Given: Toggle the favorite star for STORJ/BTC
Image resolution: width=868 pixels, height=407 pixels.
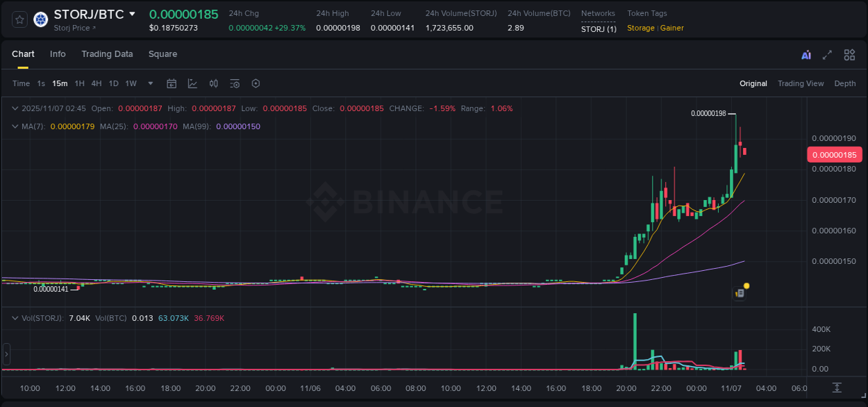Looking at the screenshot, I should click(x=19, y=19).
